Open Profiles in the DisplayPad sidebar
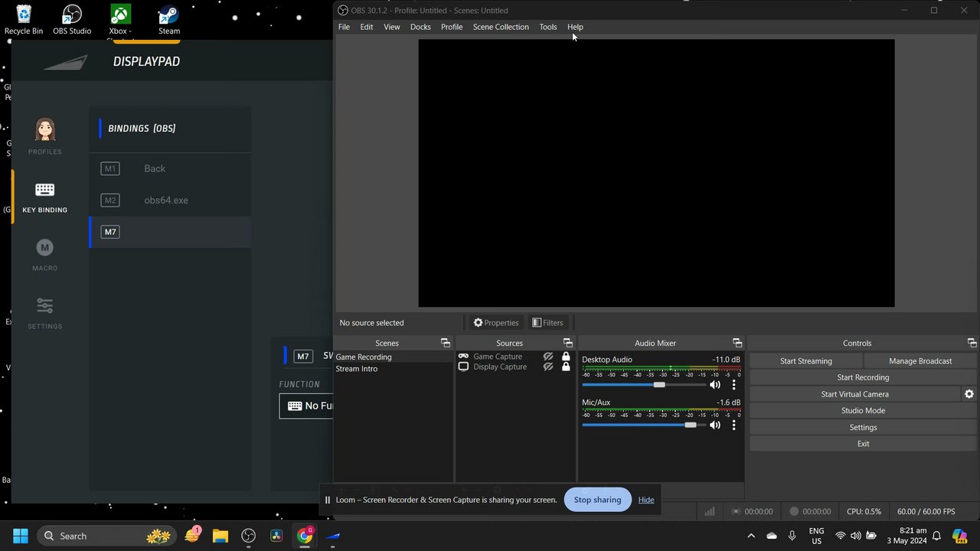Screen dimensions: 980x551 pyautogui.click(x=45, y=136)
